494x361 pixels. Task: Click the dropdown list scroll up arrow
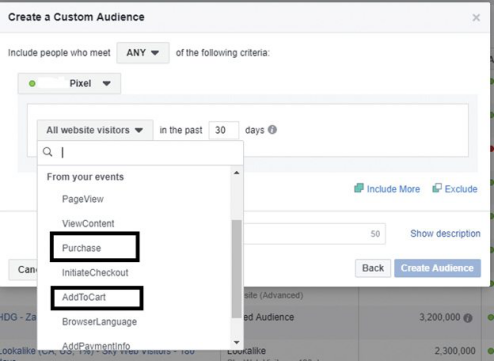pos(236,173)
